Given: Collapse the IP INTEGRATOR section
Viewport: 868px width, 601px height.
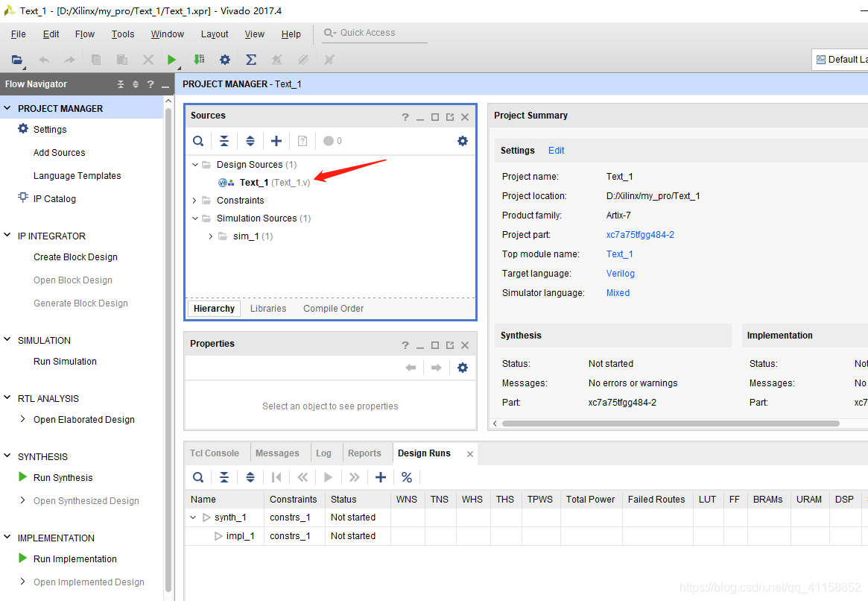Looking at the screenshot, I should 7,235.
